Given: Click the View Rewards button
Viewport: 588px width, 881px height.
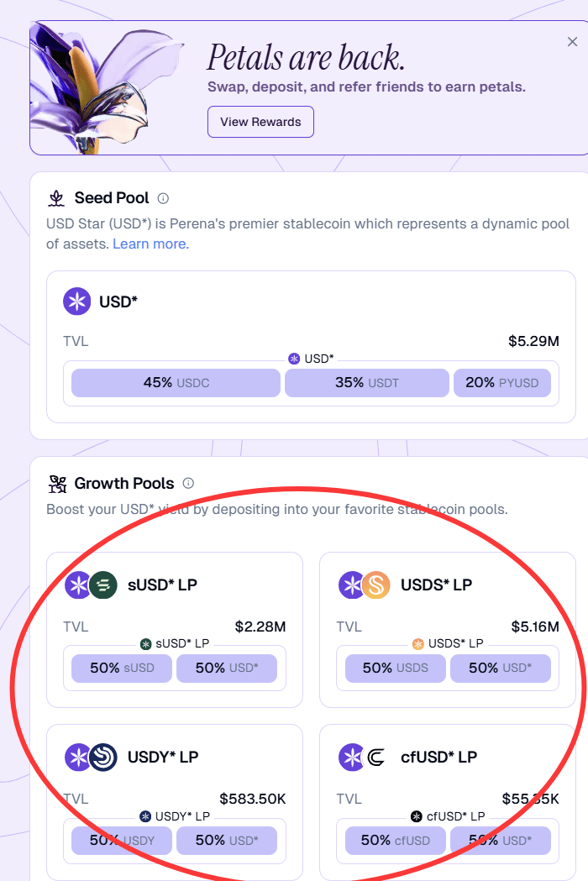Looking at the screenshot, I should (261, 122).
